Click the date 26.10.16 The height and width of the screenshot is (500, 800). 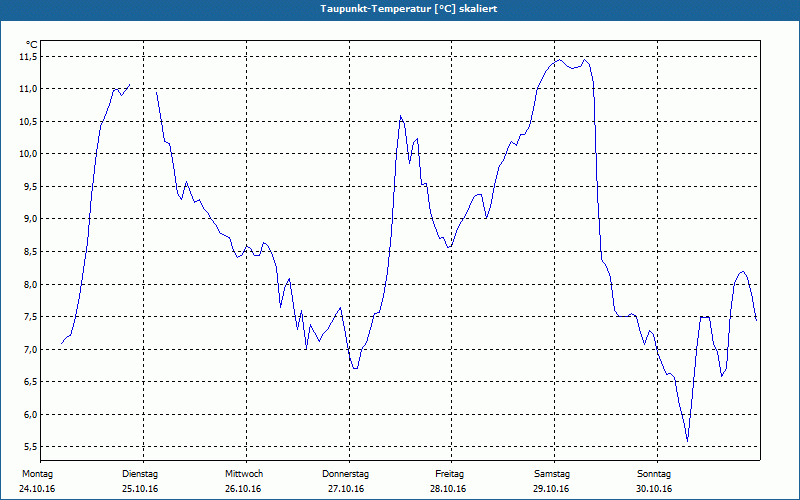click(x=243, y=489)
